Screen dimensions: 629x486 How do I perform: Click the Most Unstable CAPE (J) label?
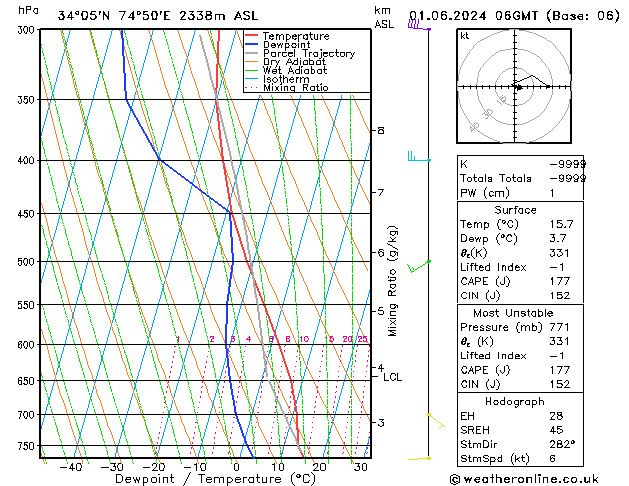tap(485, 370)
